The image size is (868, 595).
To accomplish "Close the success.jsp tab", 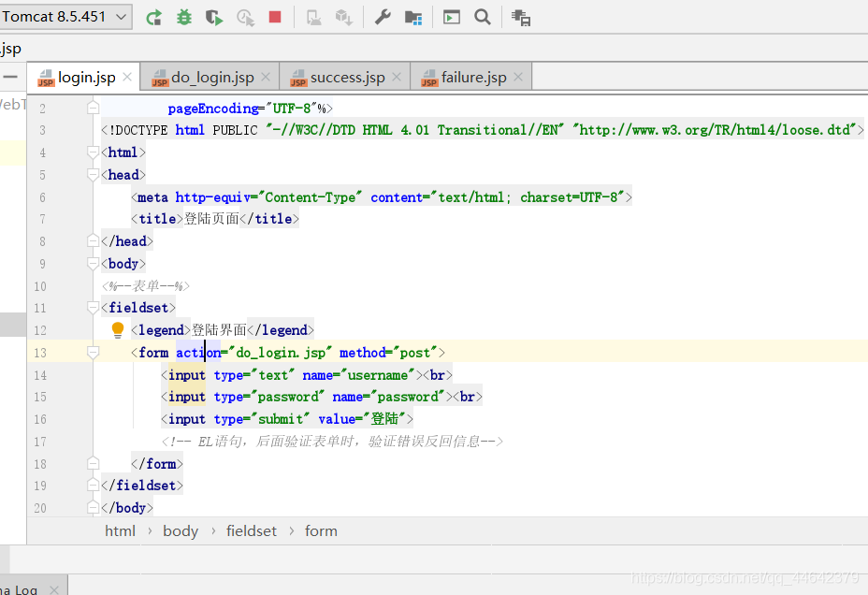I will coord(397,77).
